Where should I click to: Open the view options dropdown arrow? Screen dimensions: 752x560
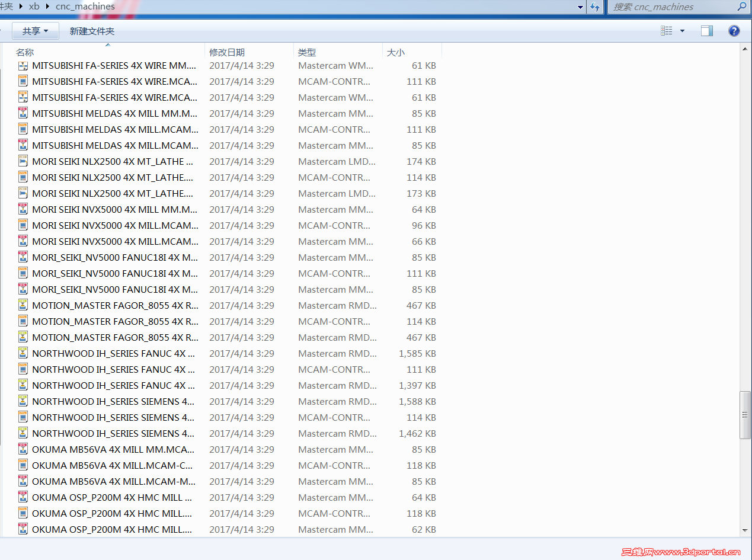pyautogui.click(x=682, y=31)
